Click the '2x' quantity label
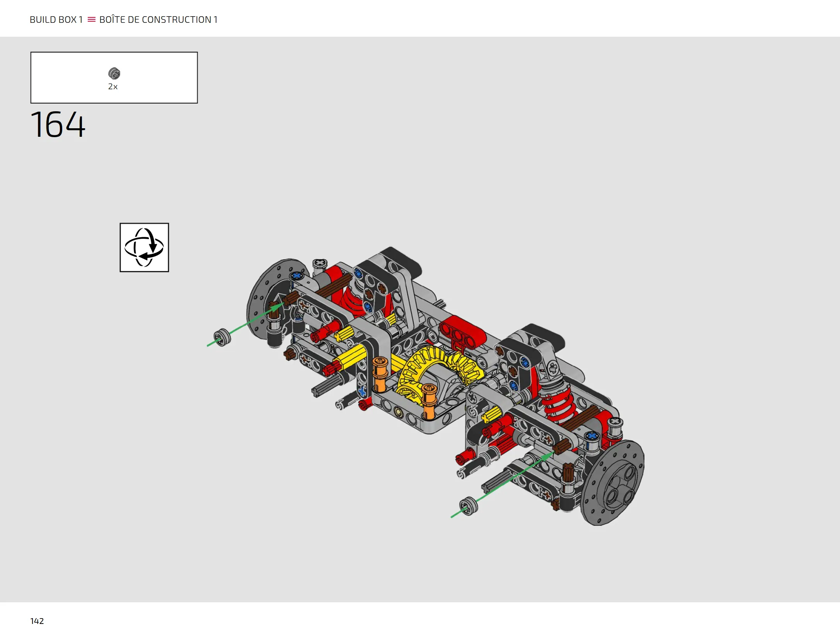 pyautogui.click(x=112, y=87)
